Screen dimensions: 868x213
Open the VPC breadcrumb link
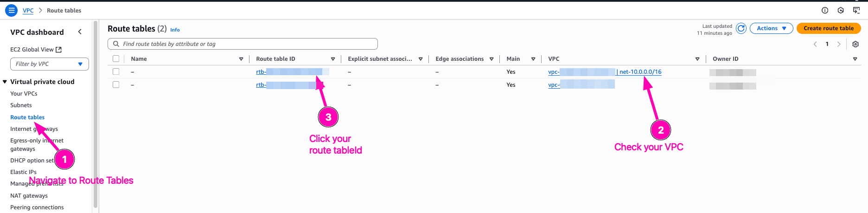pos(28,10)
